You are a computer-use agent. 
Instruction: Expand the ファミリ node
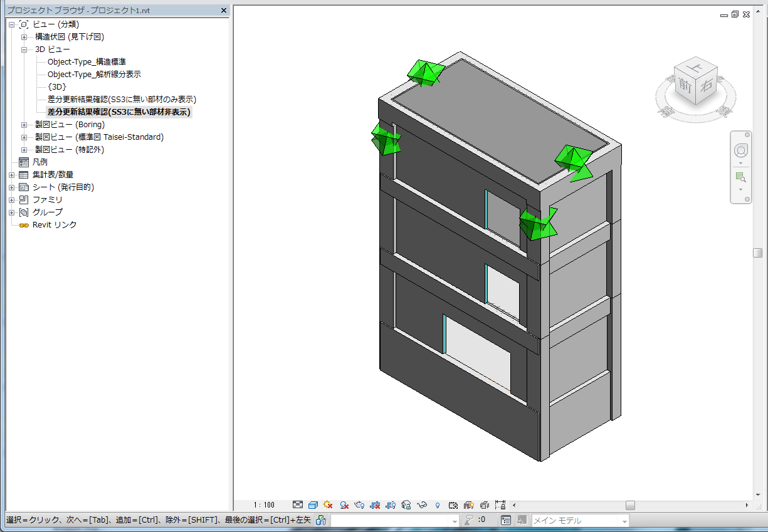[x=11, y=200]
